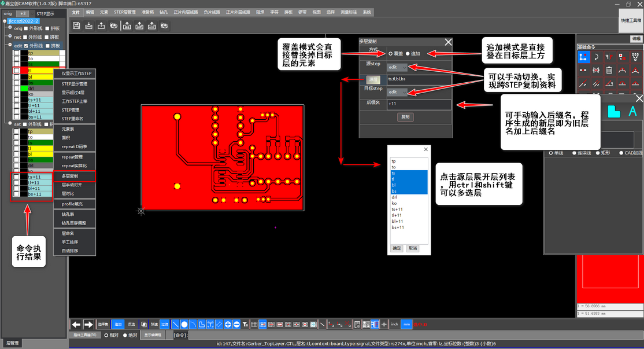This screenshot has width=644, height=349.
Task: Collapse the edit step tree node
Action: pos(10,45)
